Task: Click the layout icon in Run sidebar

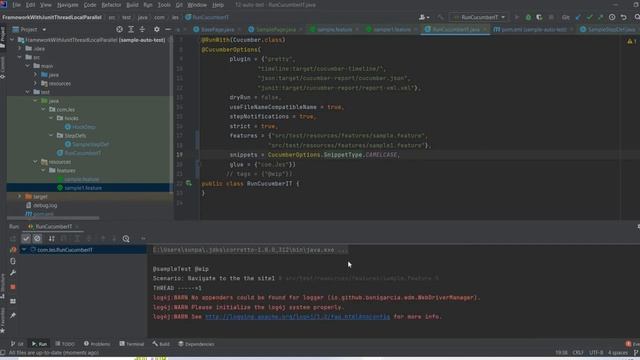Action: tap(13, 301)
